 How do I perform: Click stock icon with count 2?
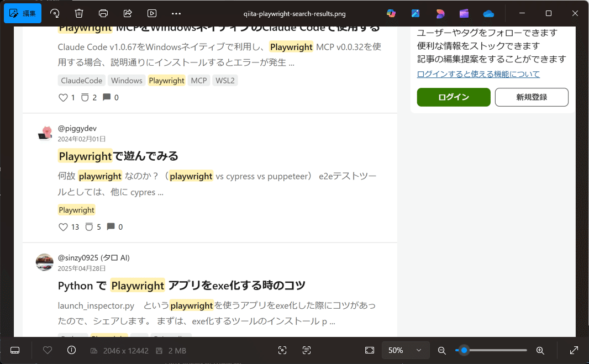click(x=85, y=98)
